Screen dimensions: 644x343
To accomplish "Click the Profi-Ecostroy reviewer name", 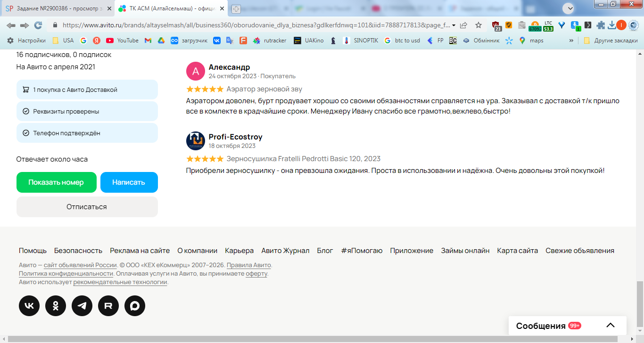I will click(236, 137).
